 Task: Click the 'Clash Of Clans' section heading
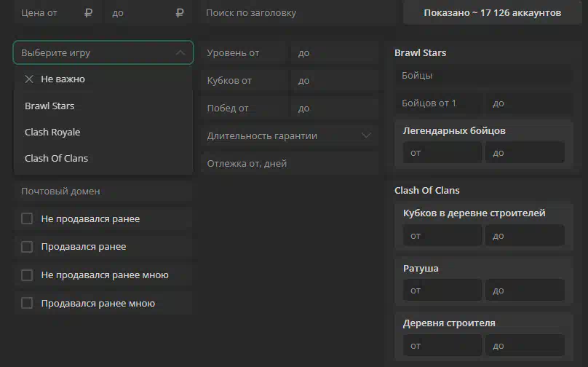point(427,191)
